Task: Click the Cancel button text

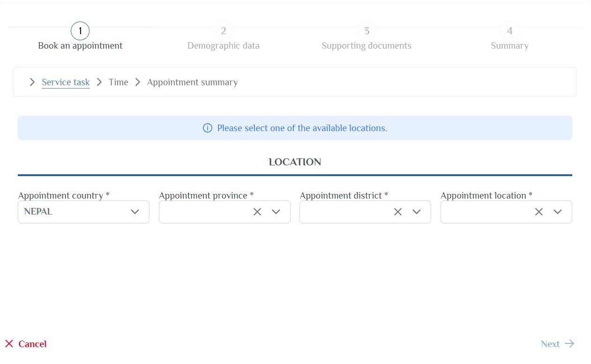Action: 32,344
